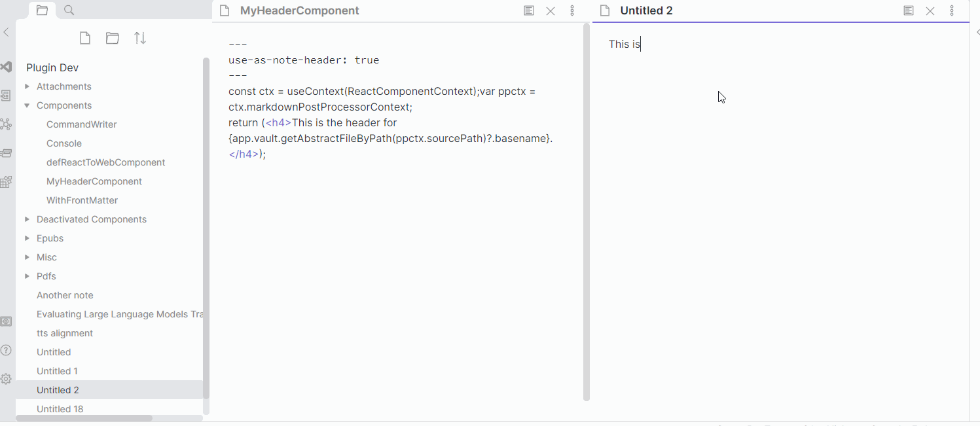The height and width of the screenshot is (426, 980).
Task: Open the help question-mark icon in the ribbon
Action: click(x=6, y=350)
